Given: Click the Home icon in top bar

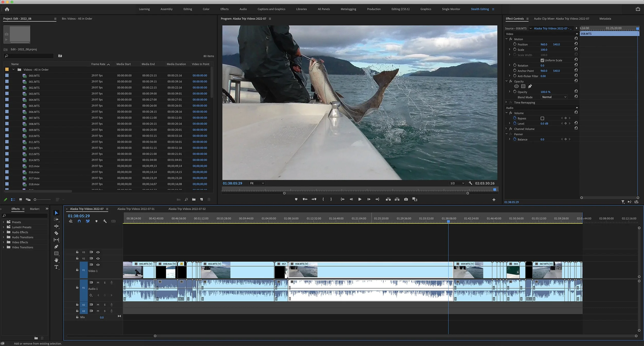Looking at the screenshot, I should point(7,9).
